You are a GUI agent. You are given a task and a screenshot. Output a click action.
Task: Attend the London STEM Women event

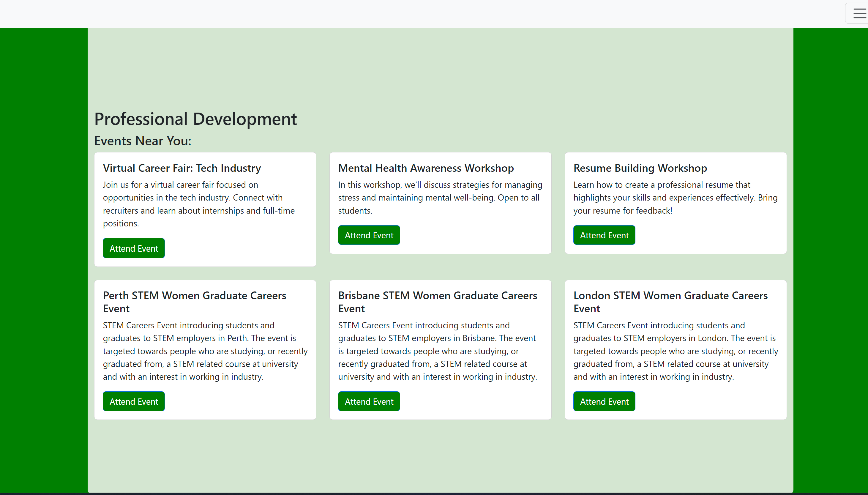click(x=604, y=401)
